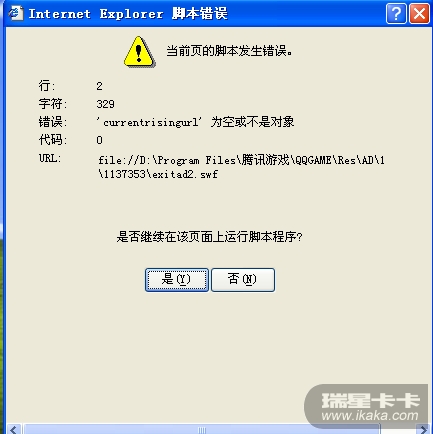
Task: Click the 'currentrisingurl' error description
Action: tap(195, 122)
